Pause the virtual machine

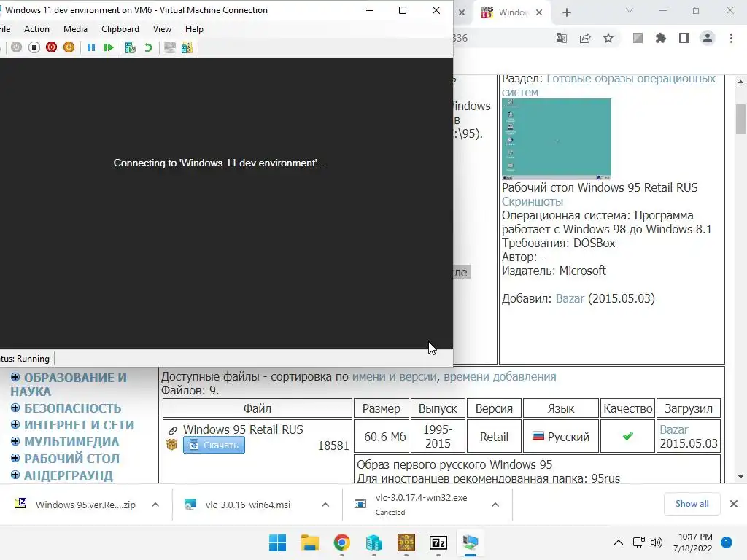pos(91,47)
